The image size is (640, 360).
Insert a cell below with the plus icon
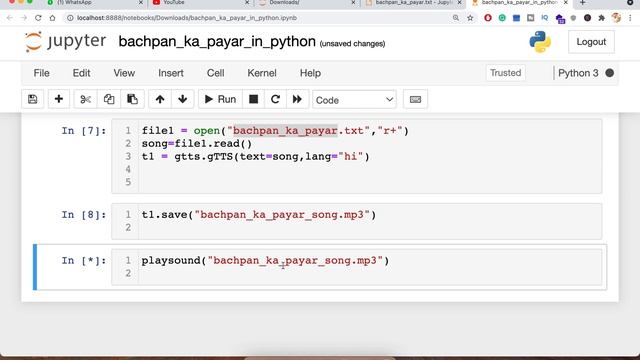pos(58,99)
